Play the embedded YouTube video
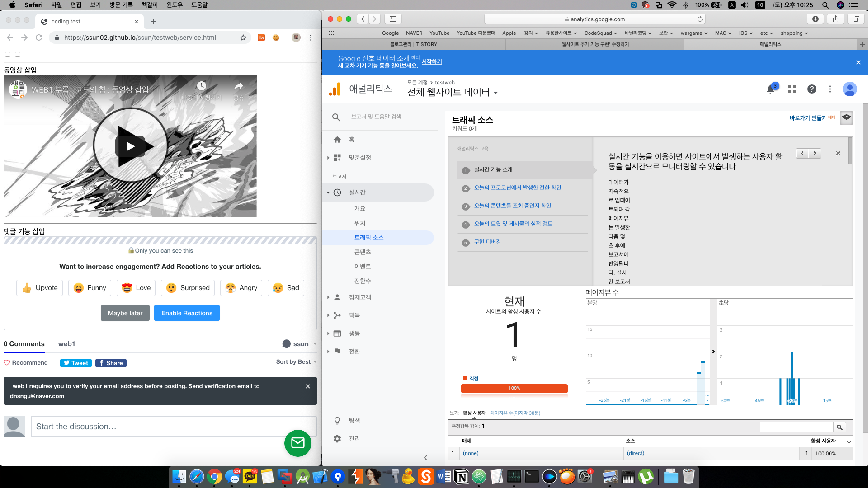The width and height of the screenshot is (868, 488). 130,146
